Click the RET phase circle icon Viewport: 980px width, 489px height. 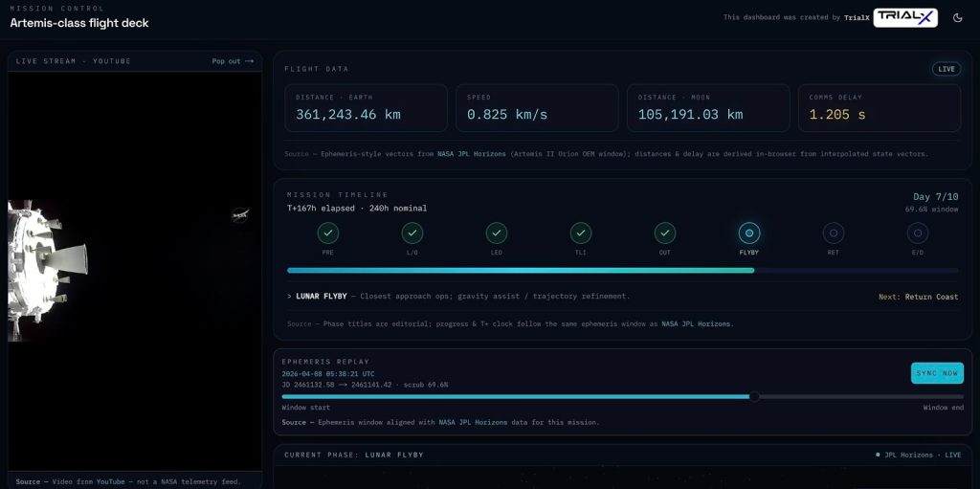click(x=833, y=233)
